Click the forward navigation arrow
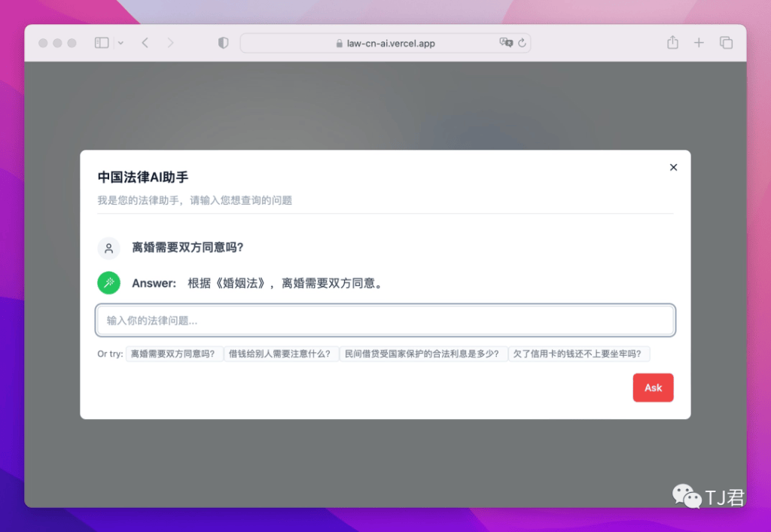771x532 pixels. tap(170, 44)
